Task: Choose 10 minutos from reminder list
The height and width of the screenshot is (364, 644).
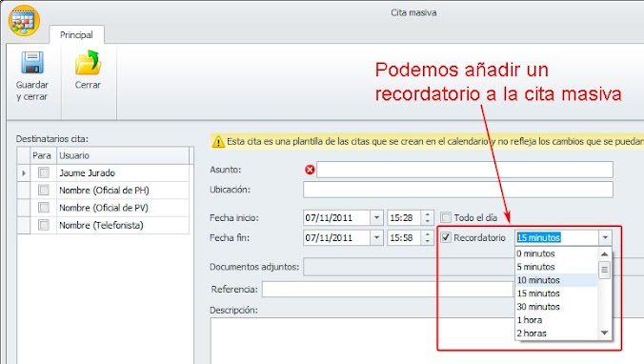Action: click(x=556, y=280)
